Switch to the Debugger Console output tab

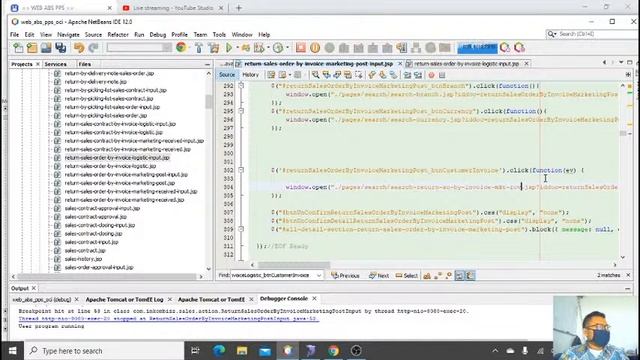pos(284,299)
